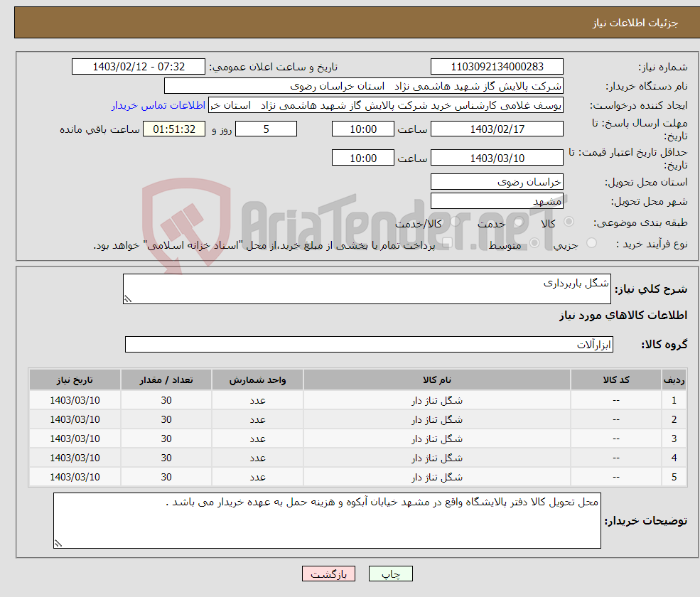Viewport: 700px width, 597px height.
Task: Click the response deadline time 10:00 field
Action: 363,129
